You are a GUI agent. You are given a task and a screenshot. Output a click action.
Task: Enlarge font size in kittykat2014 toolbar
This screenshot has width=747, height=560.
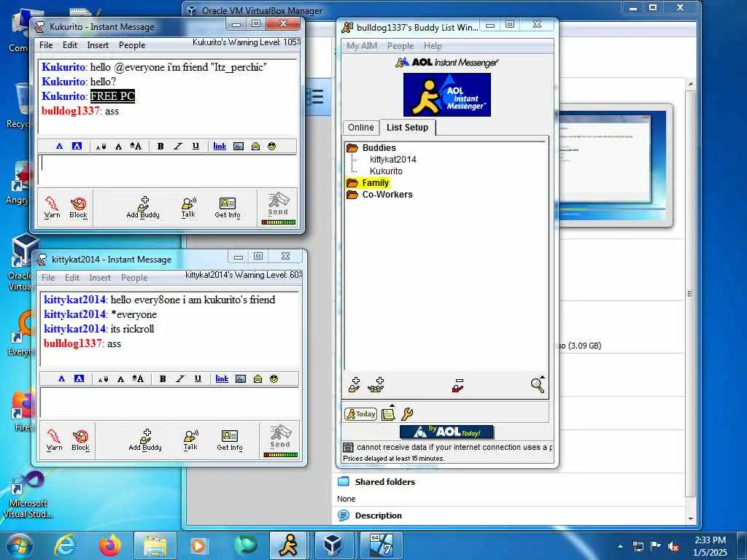(x=138, y=379)
